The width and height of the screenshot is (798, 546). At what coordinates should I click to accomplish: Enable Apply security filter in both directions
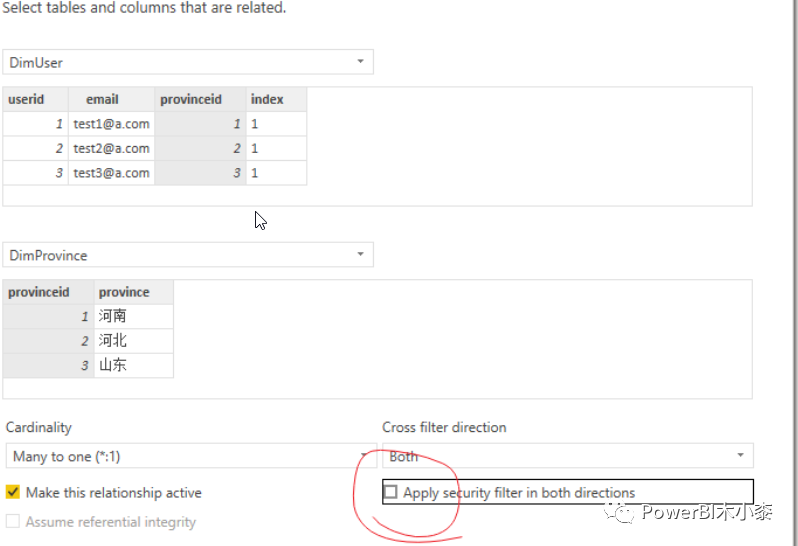(x=390, y=492)
